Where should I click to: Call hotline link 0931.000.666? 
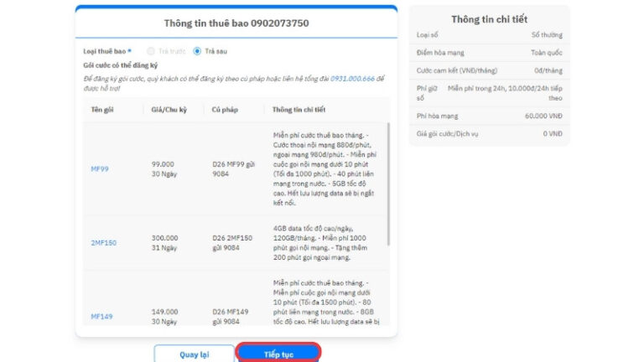point(352,79)
